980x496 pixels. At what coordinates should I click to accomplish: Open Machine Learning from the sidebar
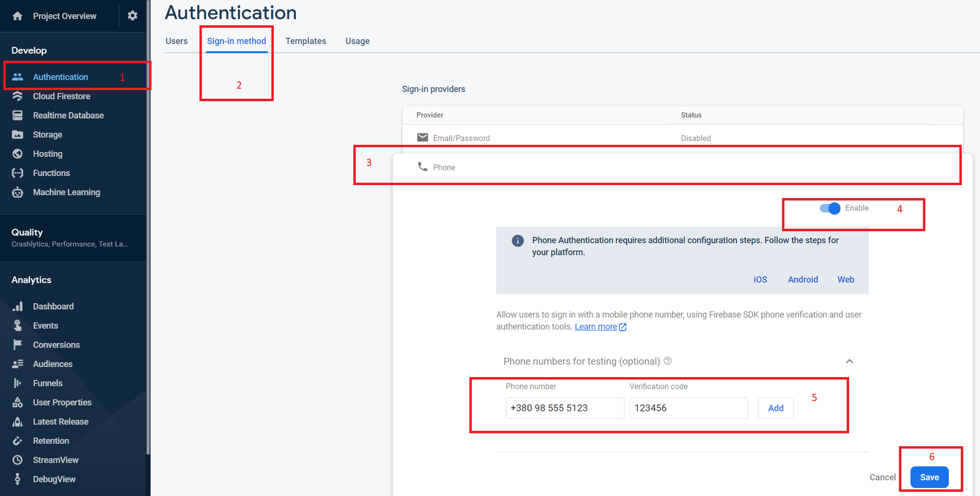67,193
